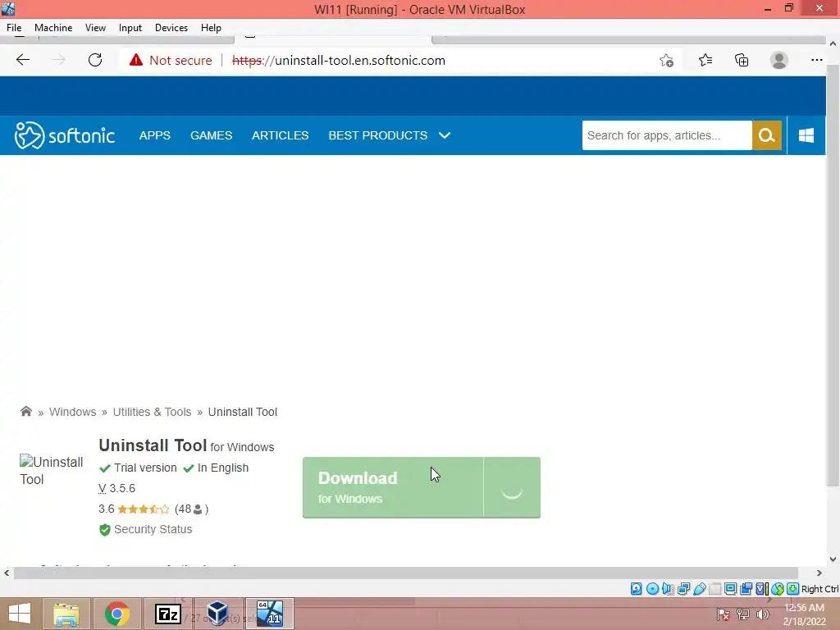This screenshot has width=840, height=630.
Task: Switch to WI11 VM taskbar icon
Action: (x=269, y=614)
